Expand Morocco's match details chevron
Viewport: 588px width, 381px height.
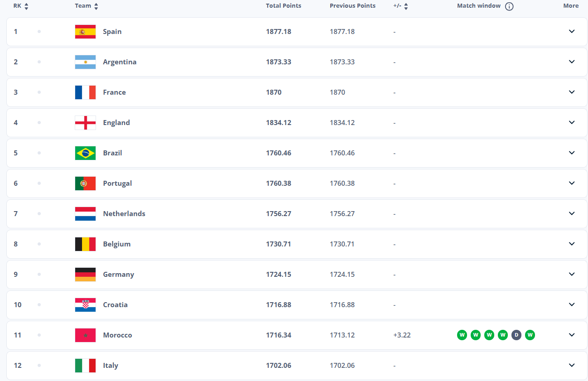click(x=572, y=335)
